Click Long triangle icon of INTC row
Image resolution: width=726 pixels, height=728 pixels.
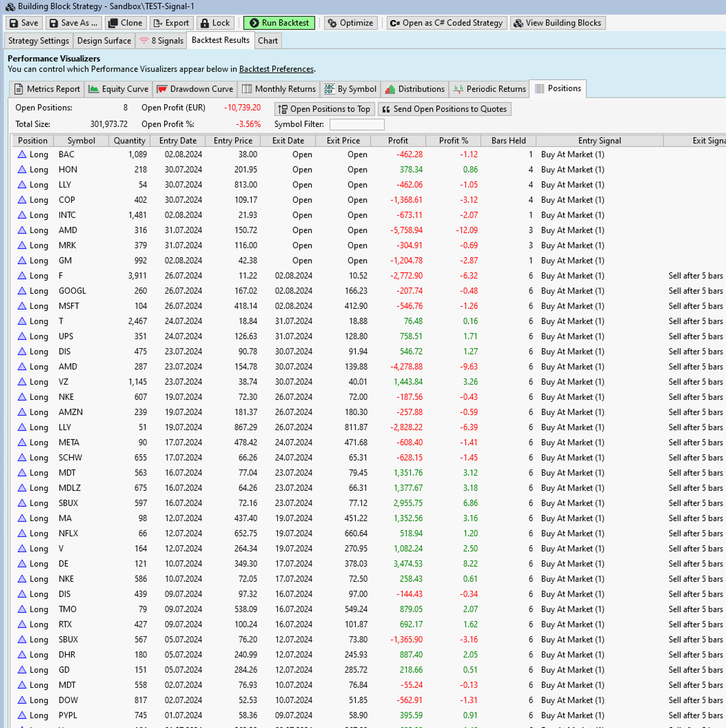(x=22, y=215)
